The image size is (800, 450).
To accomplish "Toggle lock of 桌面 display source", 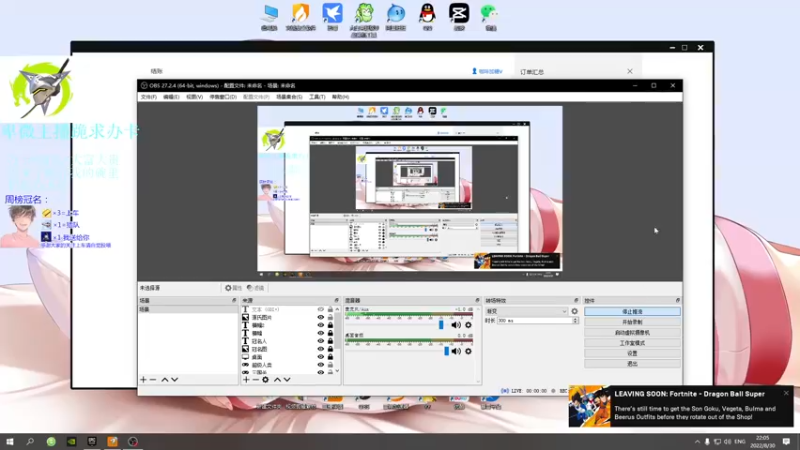I will click(330, 357).
